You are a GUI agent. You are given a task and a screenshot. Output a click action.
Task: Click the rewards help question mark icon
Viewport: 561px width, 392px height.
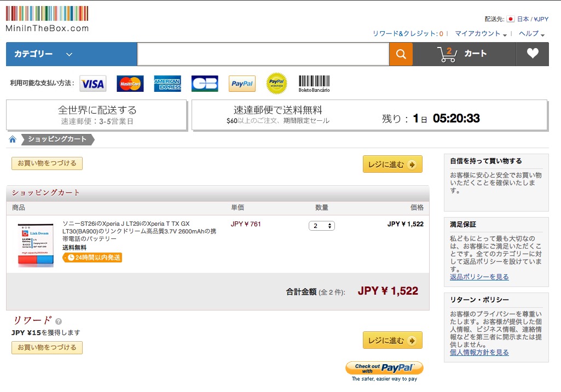59,321
